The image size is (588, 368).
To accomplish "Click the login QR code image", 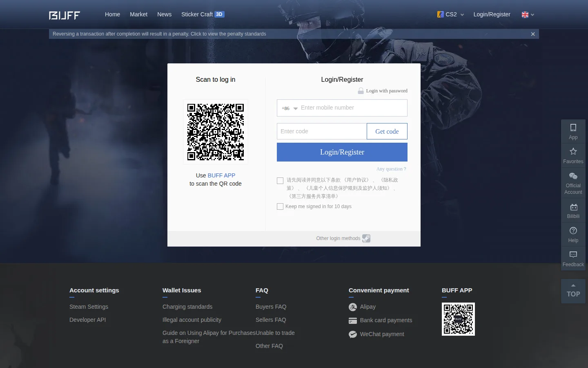I will coord(216,132).
